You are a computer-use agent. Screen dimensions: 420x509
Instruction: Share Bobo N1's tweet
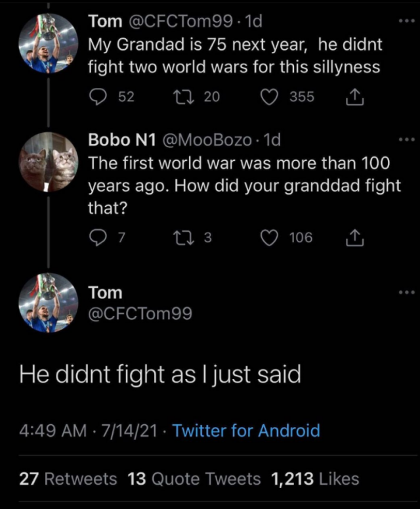coord(354,238)
